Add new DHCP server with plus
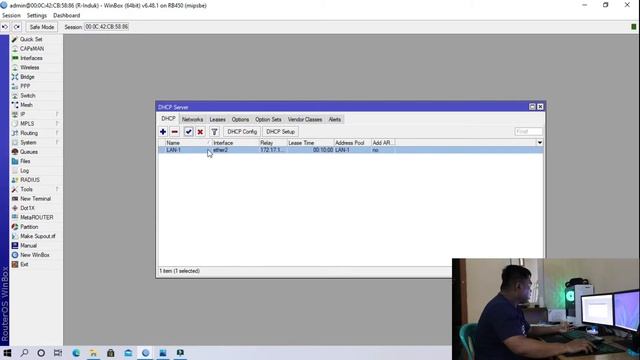The height and width of the screenshot is (360, 640). pos(163,132)
